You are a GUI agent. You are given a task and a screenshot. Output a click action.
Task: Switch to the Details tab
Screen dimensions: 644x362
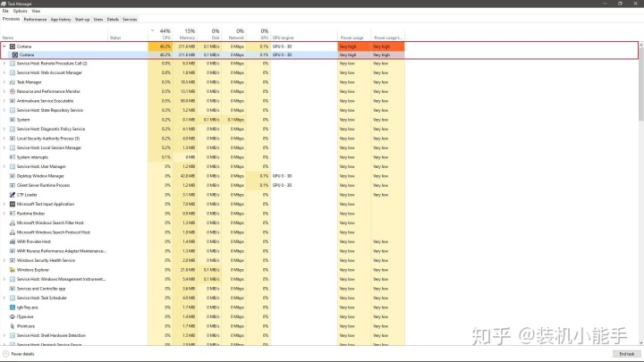click(113, 20)
